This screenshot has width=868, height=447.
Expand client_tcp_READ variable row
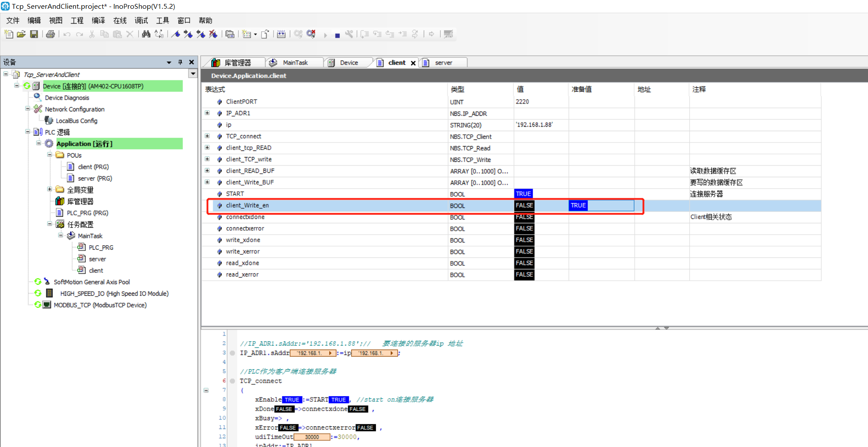[207, 147]
